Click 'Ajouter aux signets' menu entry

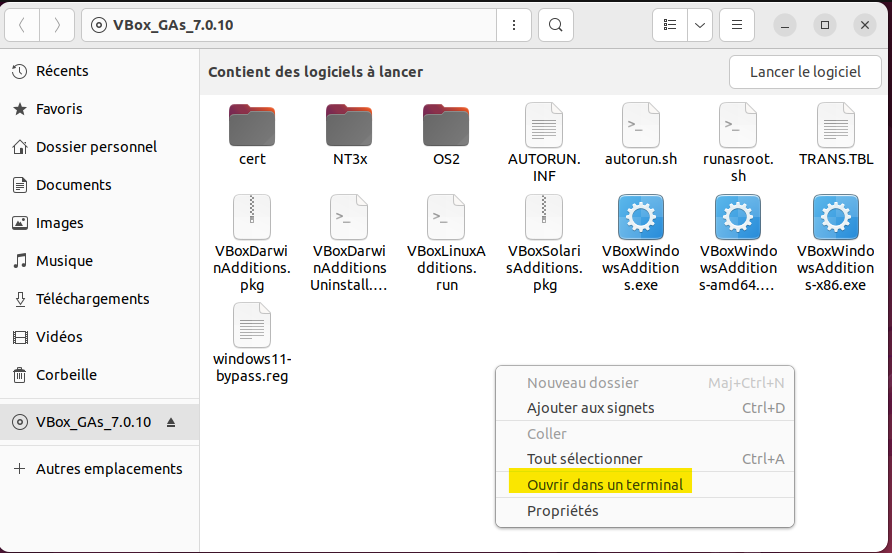[x=590, y=408]
